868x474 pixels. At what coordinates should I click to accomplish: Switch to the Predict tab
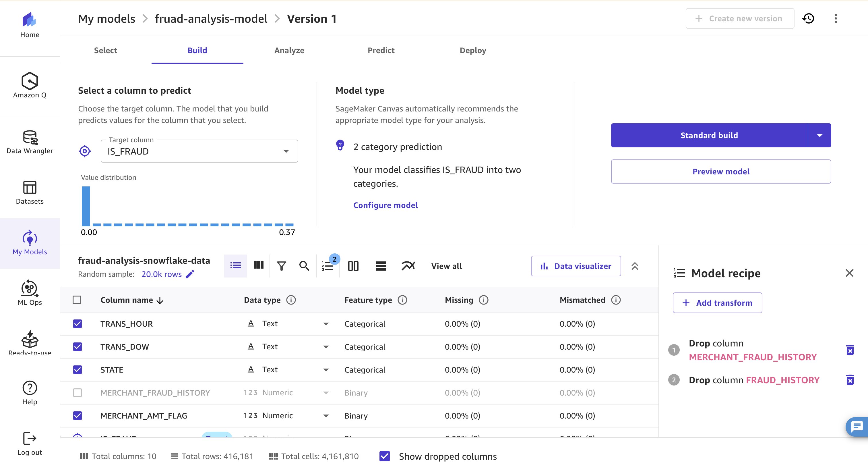click(x=381, y=50)
